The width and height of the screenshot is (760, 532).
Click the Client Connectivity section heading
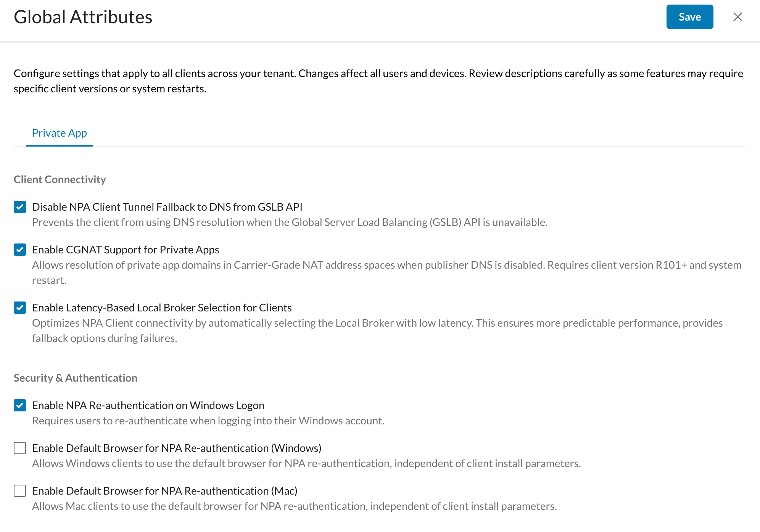pyautogui.click(x=60, y=179)
